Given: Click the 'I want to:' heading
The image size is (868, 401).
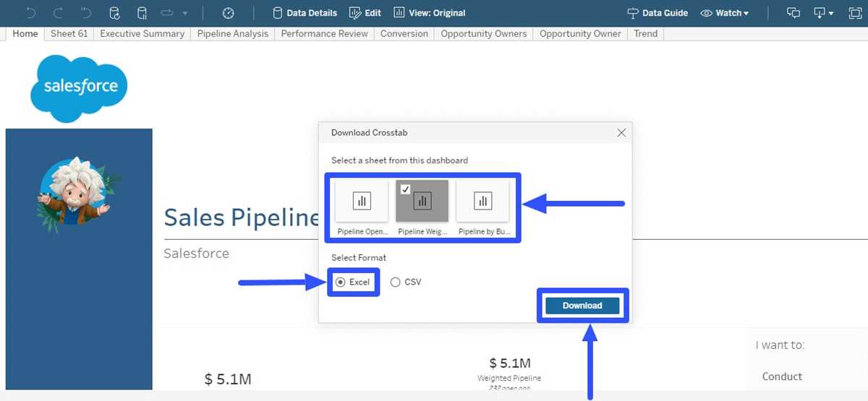Looking at the screenshot, I should (x=780, y=345).
